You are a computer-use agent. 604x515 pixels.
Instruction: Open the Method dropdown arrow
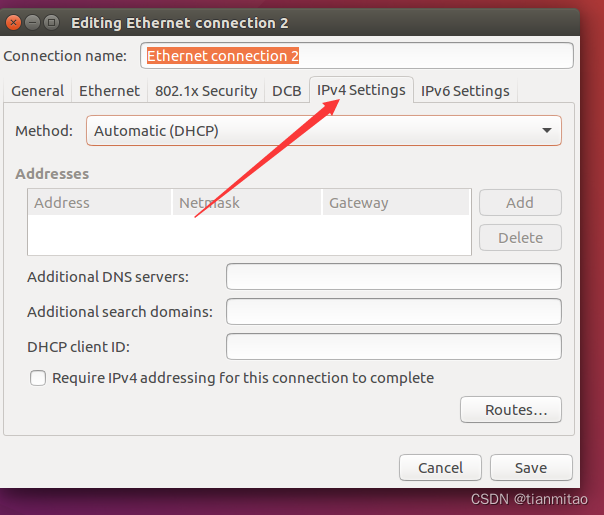point(546,130)
